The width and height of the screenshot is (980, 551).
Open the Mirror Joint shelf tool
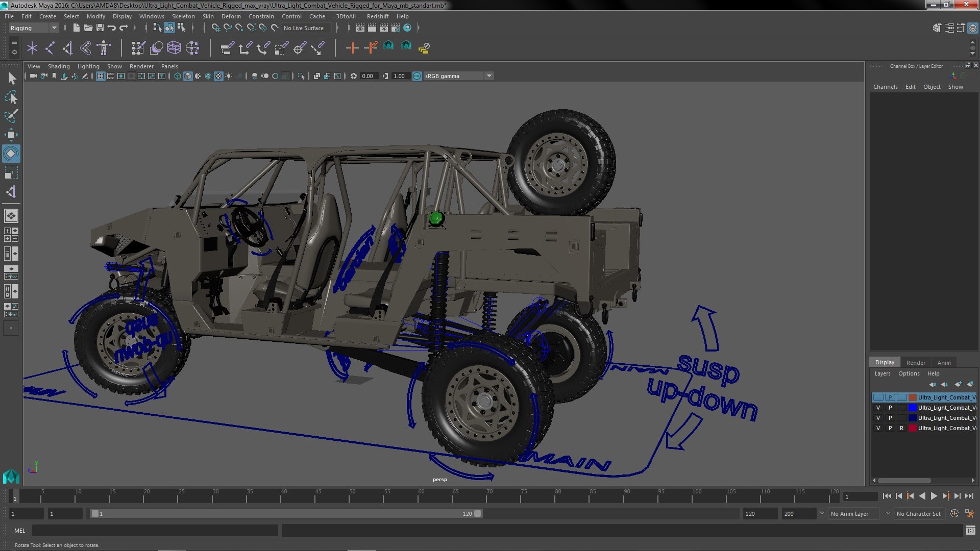(86, 48)
